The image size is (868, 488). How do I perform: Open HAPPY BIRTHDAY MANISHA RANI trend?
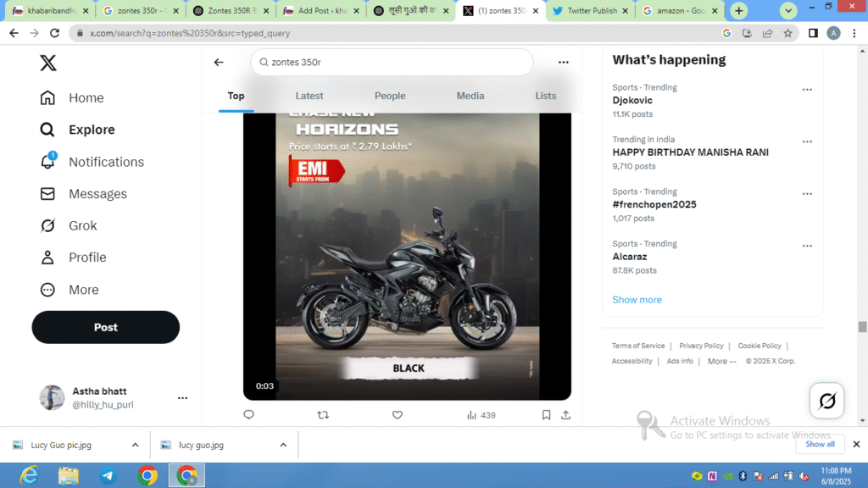(690, 152)
